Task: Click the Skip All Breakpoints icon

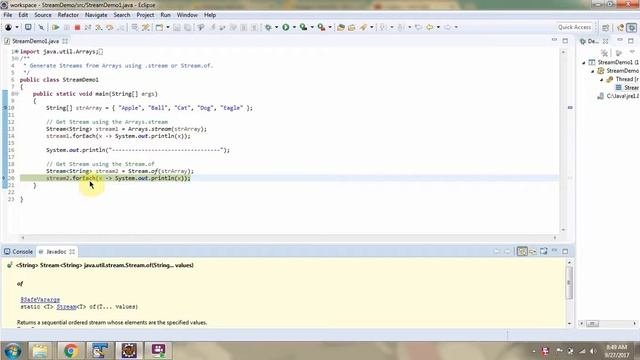Action: tap(41, 27)
